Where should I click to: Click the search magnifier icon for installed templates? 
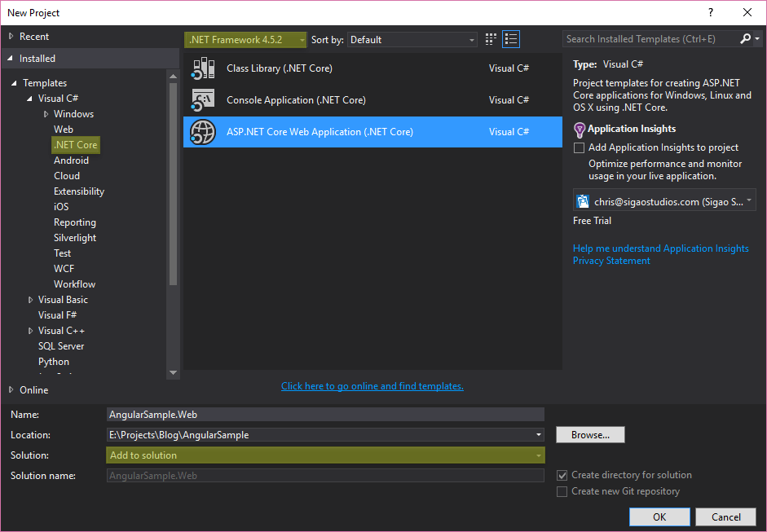tap(745, 38)
